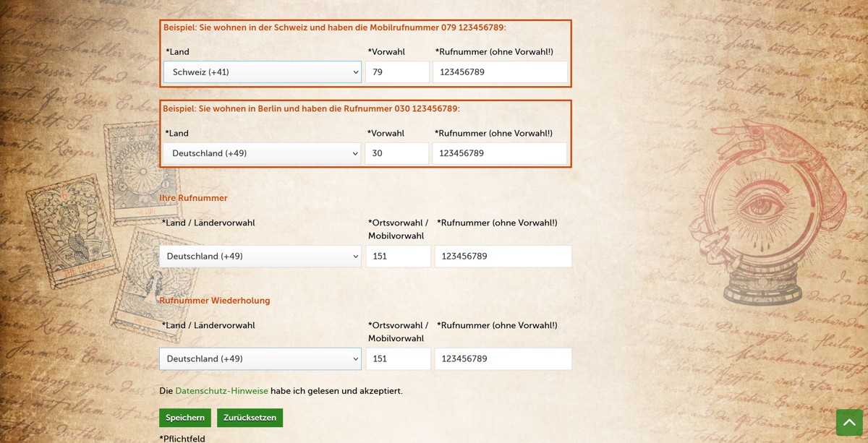
Task: Click the Ortsvorwahl field under Ihre Rufnummer
Action: 398,257
